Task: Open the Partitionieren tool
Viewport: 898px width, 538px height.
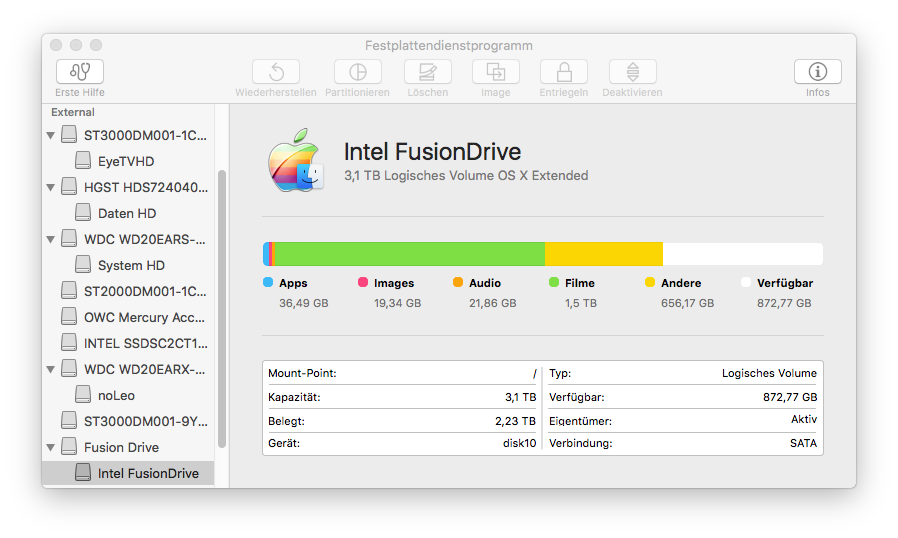Action: [358, 72]
